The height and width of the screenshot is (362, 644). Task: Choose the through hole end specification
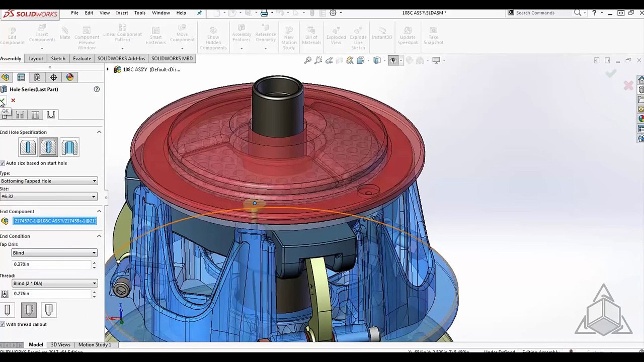[x=69, y=147]
